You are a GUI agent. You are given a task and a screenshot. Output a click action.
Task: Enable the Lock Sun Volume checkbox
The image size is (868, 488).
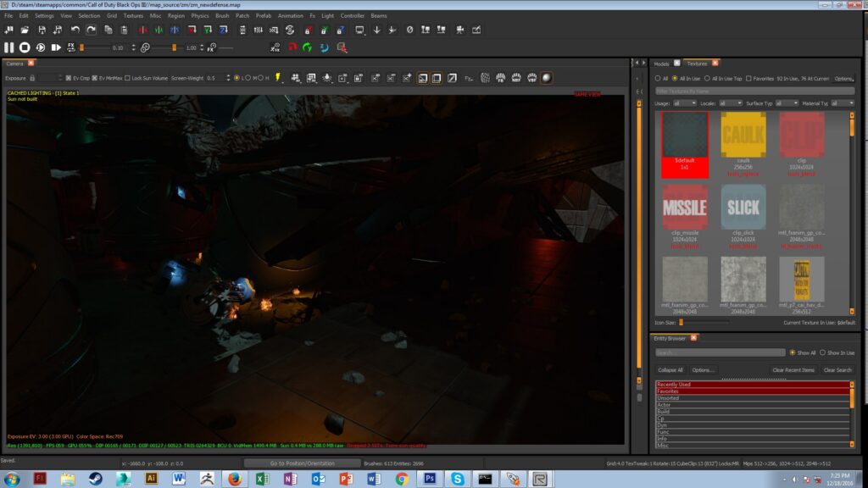(x=127, y=78)
